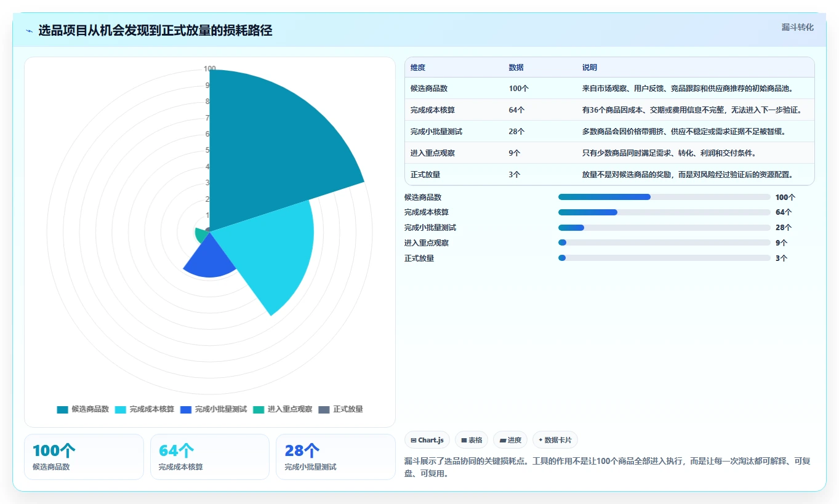
Task: Click the footer paragraph starting 漏斗展示了
Action: pyautogui.click(x=608, y=468)
